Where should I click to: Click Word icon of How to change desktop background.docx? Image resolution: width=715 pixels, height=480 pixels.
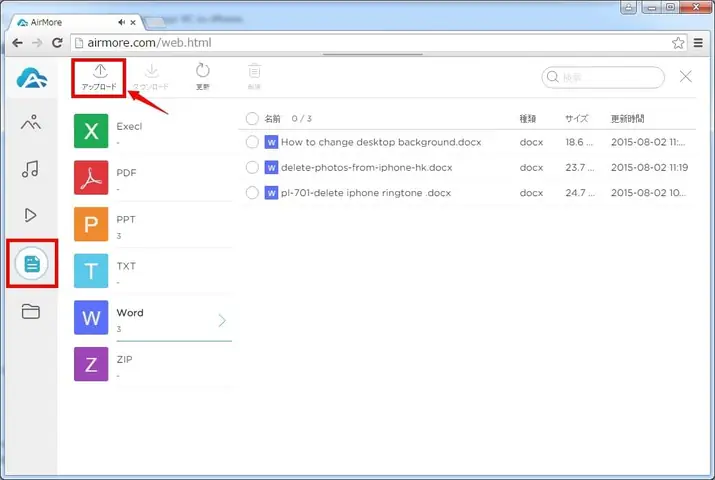(271, 142)
